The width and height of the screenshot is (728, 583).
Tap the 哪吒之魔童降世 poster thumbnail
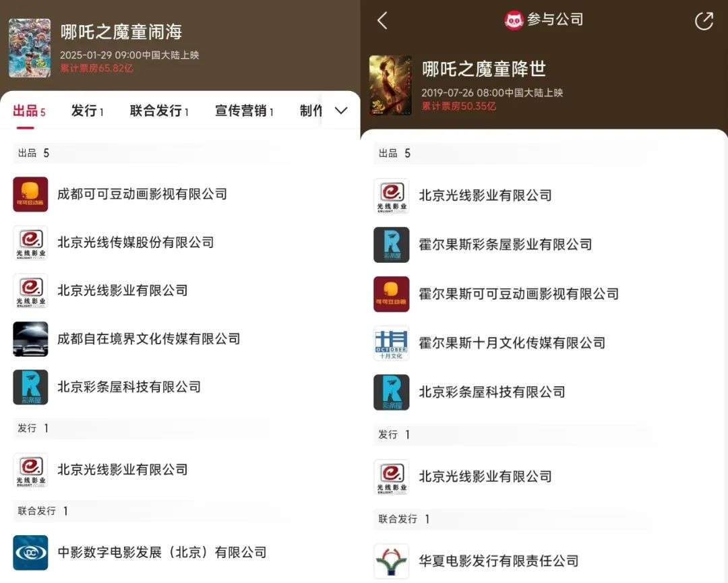point(390,85)
